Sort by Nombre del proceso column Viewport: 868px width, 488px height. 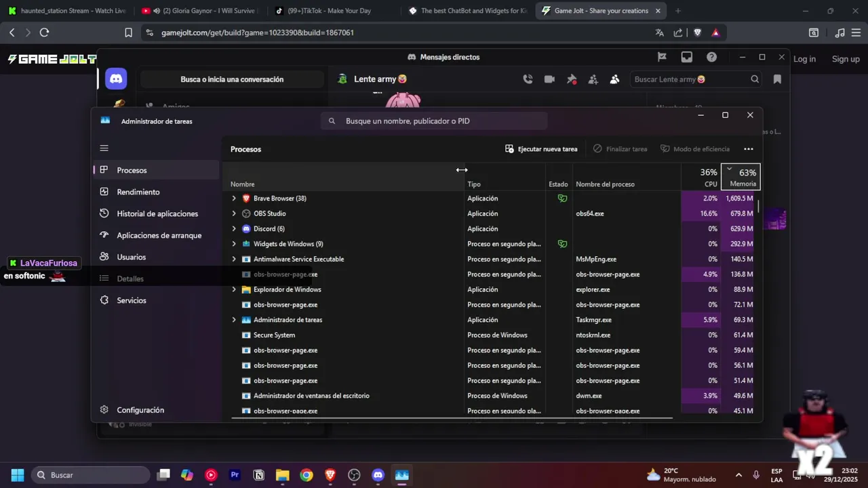[x=627, y=177]
